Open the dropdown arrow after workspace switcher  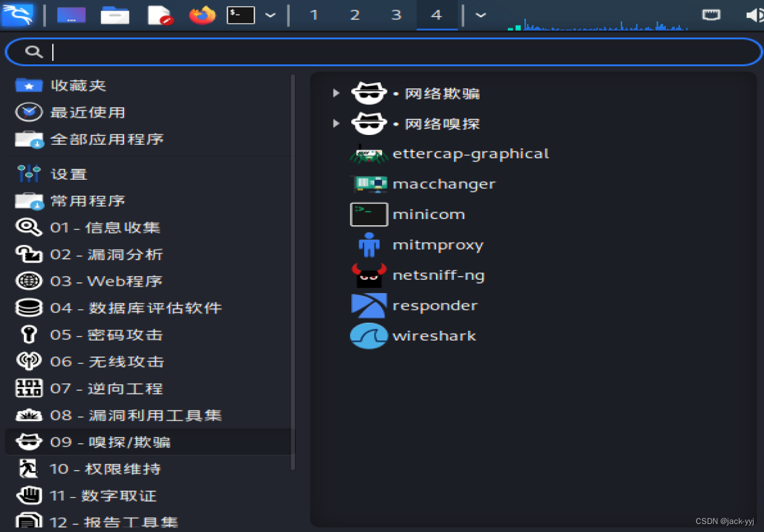[x=481, y=15]
